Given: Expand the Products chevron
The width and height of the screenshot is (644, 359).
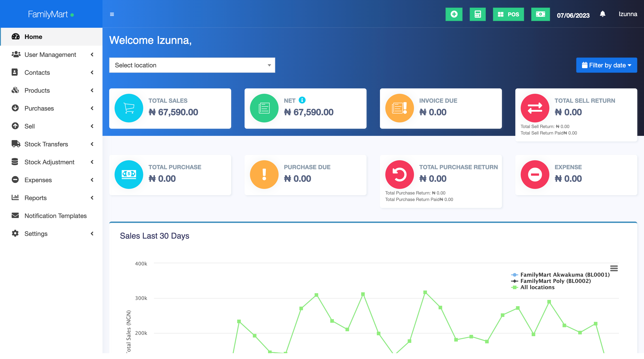Looking at the screenshot, I should (92, 90).
